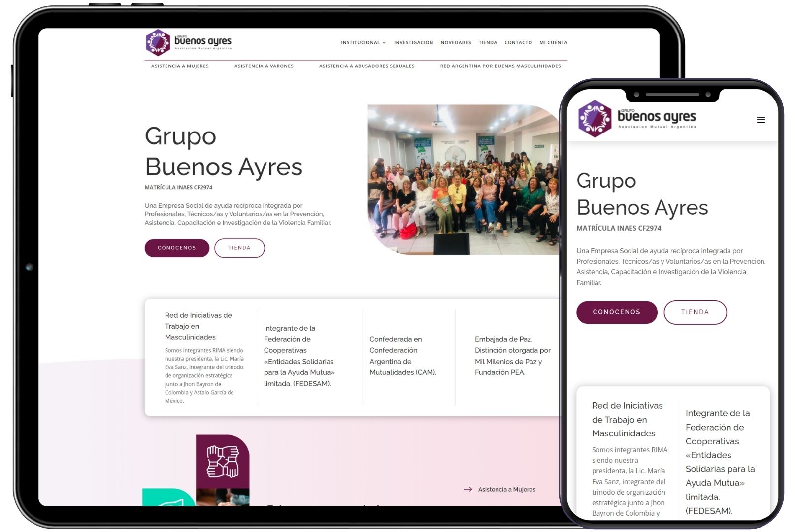The width and height of the screenshot is (795, 532).
Task: Click tablet's Una Empresa Social description paragraph
Action: pyautogui.click(x=238, y=214)
